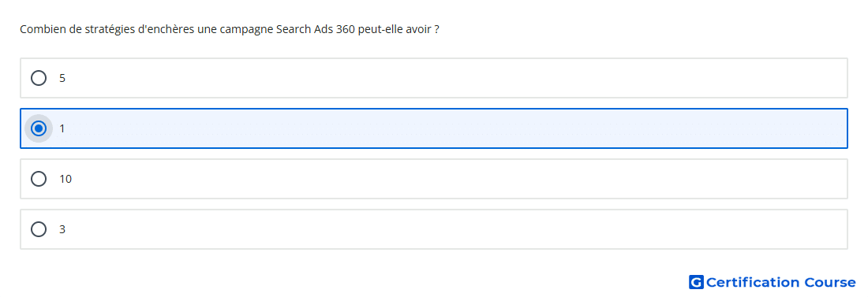Click the blue G logo icon
The height and width of the screenshot is (297, 868).
(x=696, y=282)
